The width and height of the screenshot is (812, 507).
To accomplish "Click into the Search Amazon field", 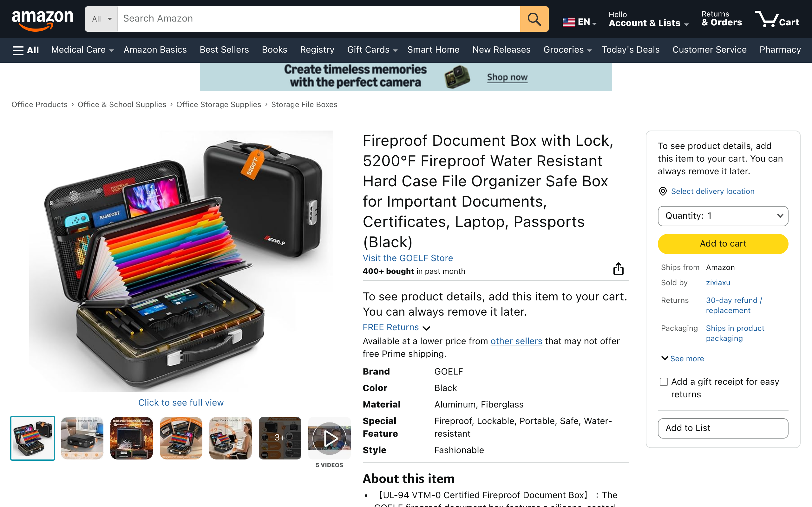I will coord(319,19).
